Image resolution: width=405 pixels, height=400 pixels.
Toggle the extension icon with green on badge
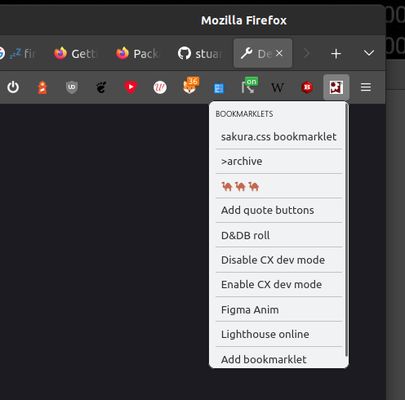click(249, 85)
